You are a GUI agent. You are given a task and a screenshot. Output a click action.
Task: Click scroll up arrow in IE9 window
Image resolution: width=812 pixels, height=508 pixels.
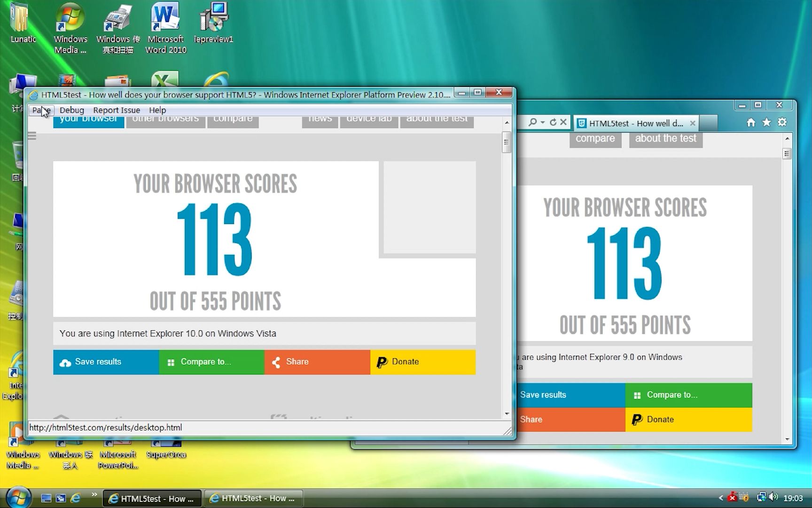pos(787,138)
